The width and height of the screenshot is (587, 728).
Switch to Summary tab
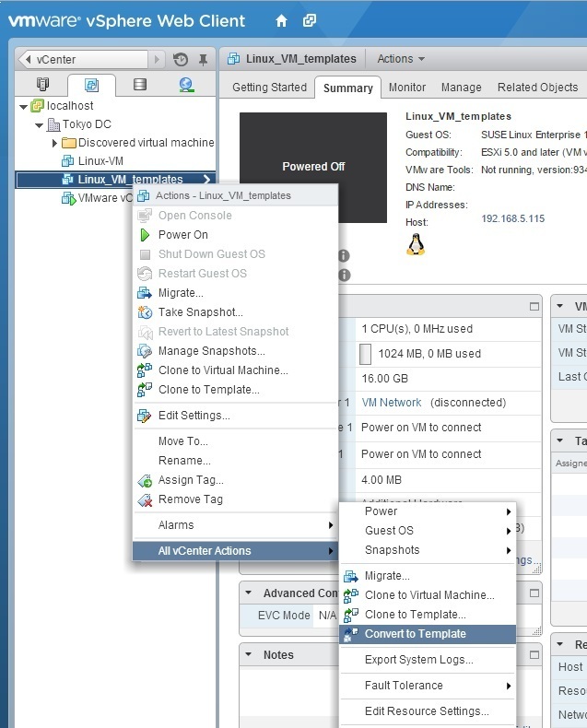coord(347,88)
